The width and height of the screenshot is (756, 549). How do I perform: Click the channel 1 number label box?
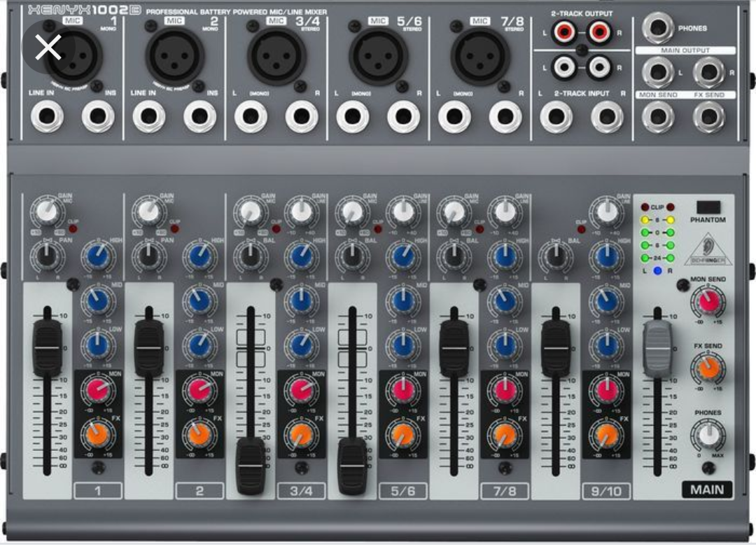pyautogui.click(x=98, y=491)
